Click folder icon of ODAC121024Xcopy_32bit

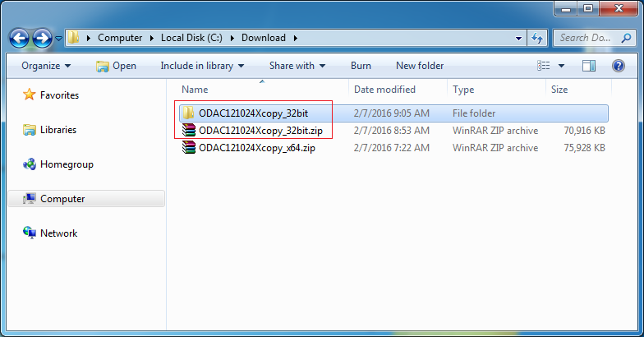[189, 113]
